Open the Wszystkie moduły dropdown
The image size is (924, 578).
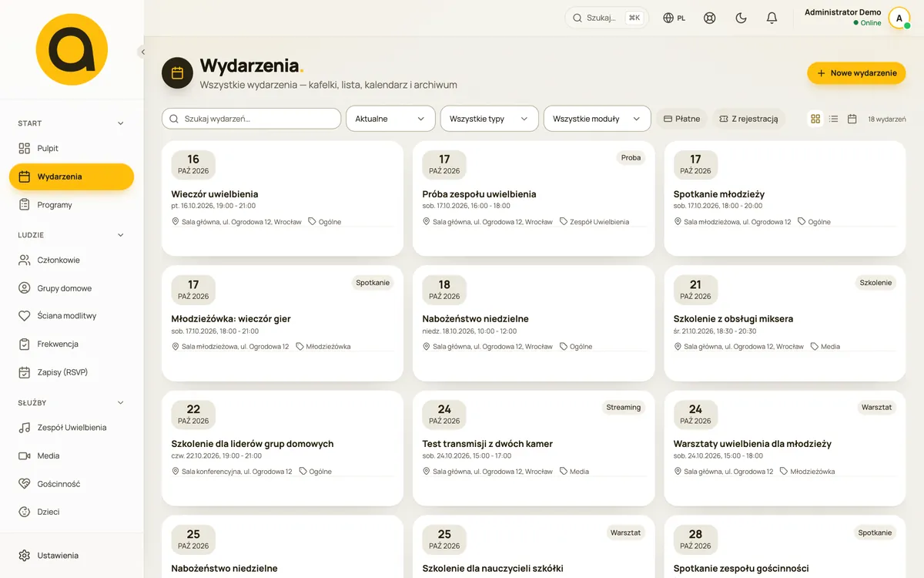pyautogui.click(x=597, y=119)
